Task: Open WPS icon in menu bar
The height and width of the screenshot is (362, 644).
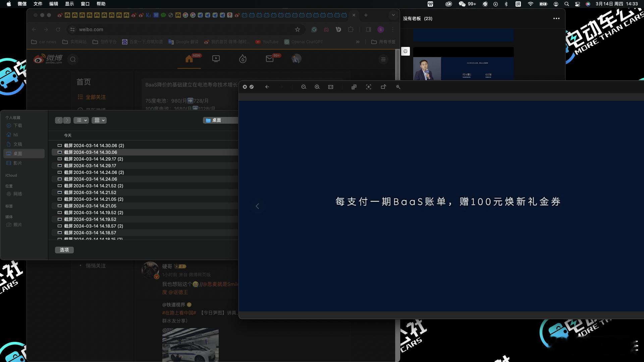Action: tap(430, 4)
